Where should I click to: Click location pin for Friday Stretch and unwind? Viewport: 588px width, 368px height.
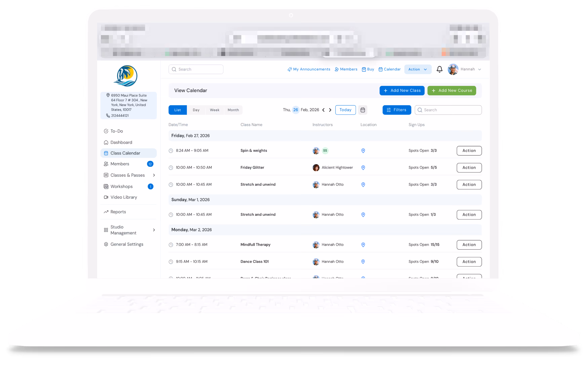click(x=363, y=185)
